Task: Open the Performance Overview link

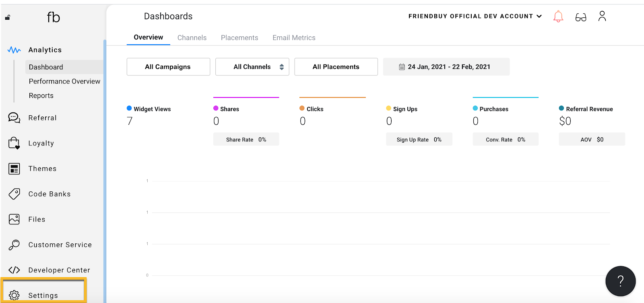Action: (x=64, y=81)
